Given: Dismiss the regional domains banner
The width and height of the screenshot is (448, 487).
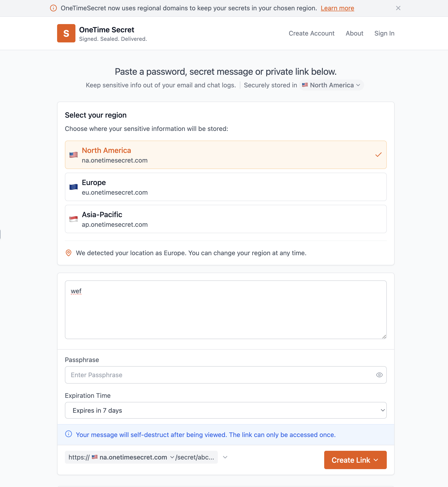Looking at the screenshot, I should pyautogui.click(x=398, y=8).
